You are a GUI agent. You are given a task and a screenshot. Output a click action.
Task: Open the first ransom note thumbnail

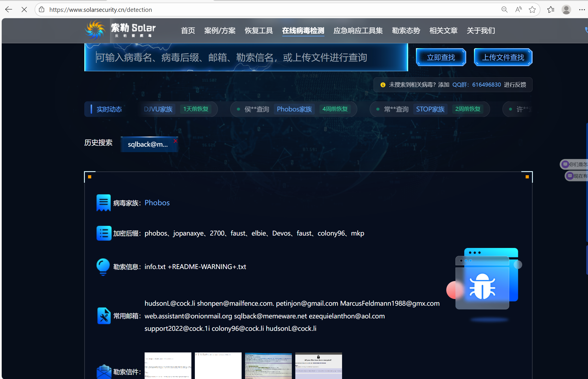[x=168, y=365]
